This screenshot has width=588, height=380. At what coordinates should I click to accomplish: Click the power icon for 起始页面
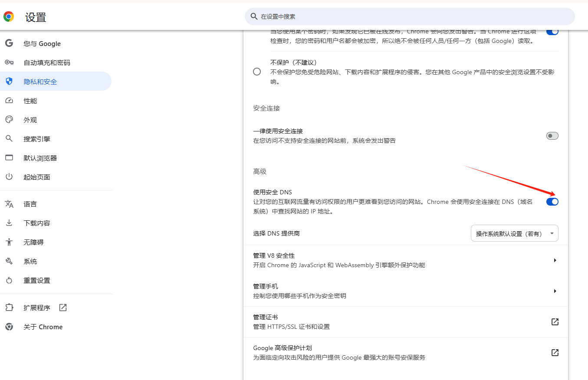tap(9, 177)
